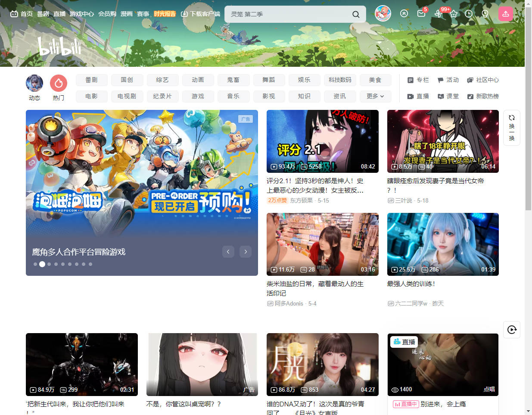Click the circular replay button at right edge

[512, 330]
